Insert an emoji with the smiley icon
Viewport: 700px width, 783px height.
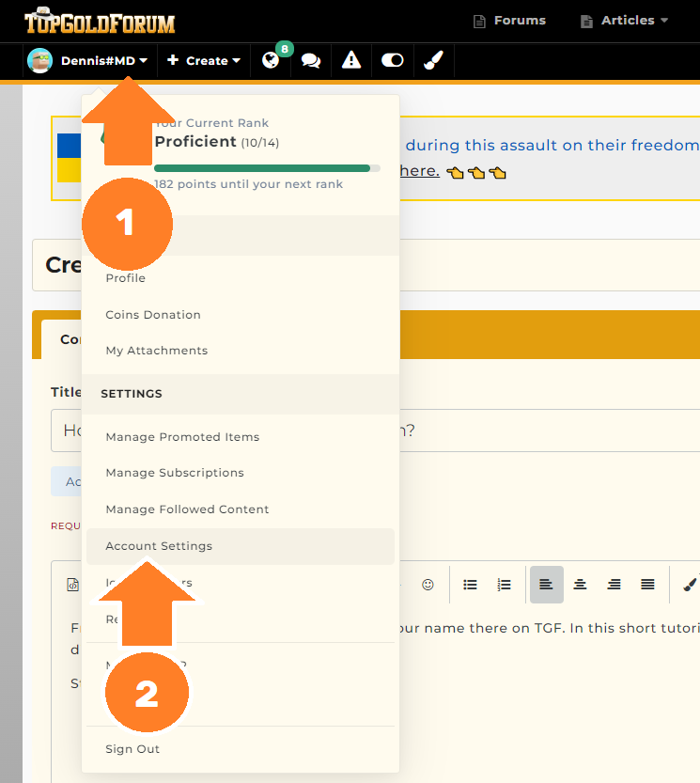pos(428,585)
